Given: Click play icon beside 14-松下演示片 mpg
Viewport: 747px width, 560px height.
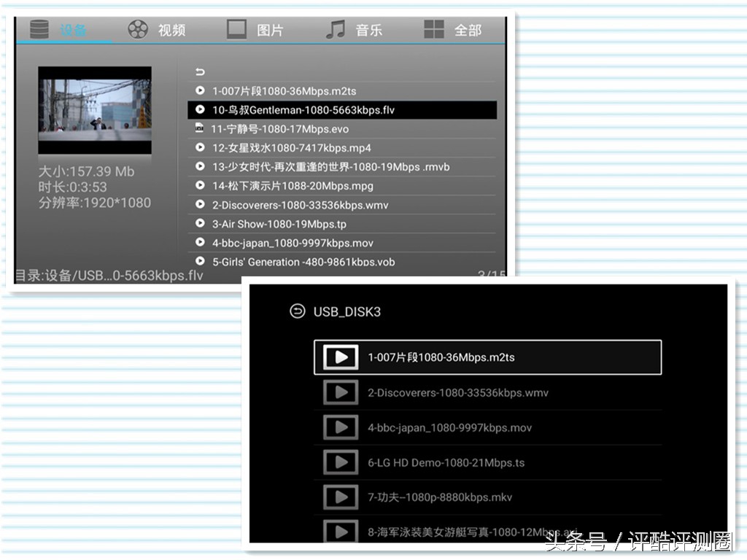Looking at the screenshot, I should [x=200, y=185].
